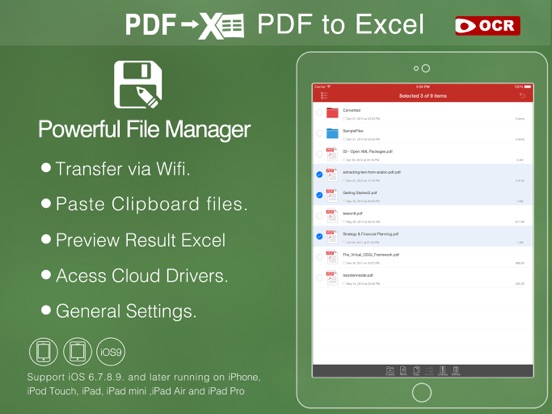
Task: Click 'Getting Started2.pdf' file name
Action: (x=360, y=193)
